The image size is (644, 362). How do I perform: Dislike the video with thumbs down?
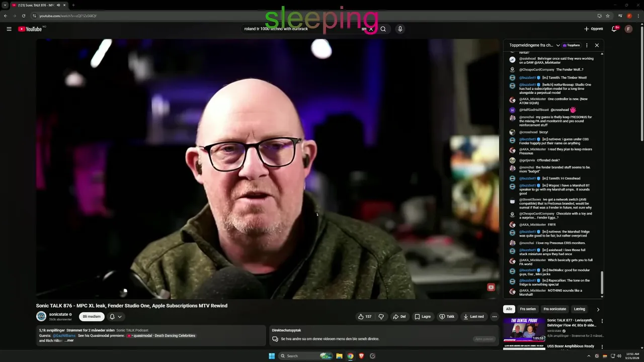381,316
